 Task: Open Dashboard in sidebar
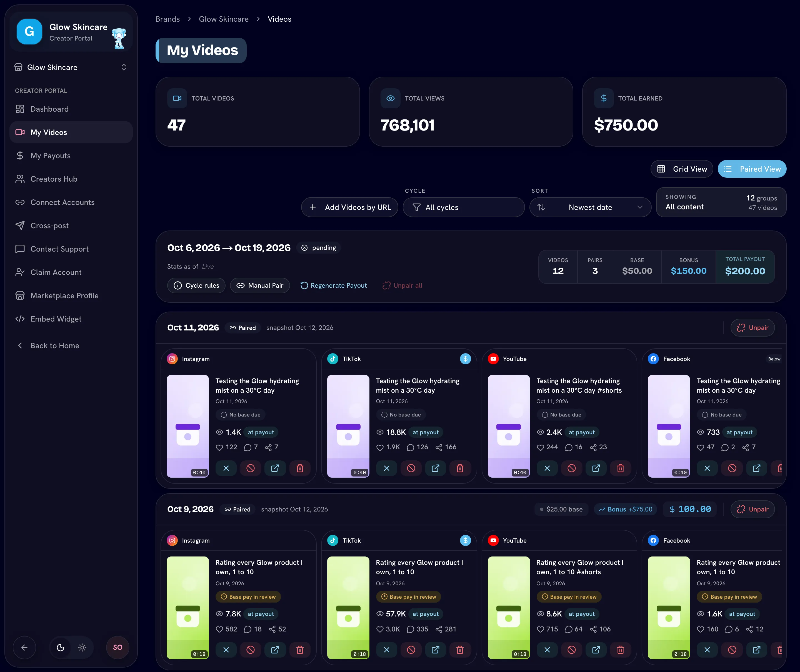pyautogui.click(x=71, y=109)
